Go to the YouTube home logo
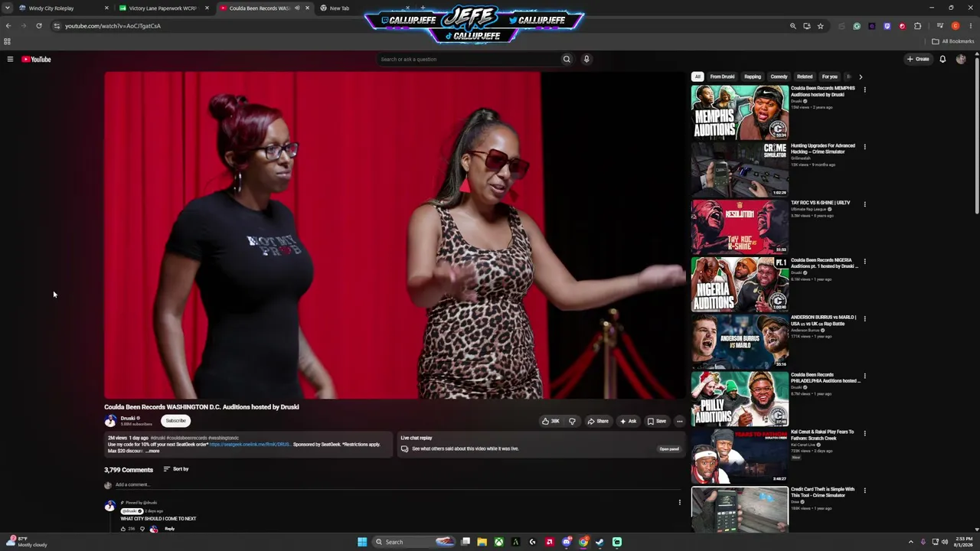 pyautogui.click(x=36, y=59)
